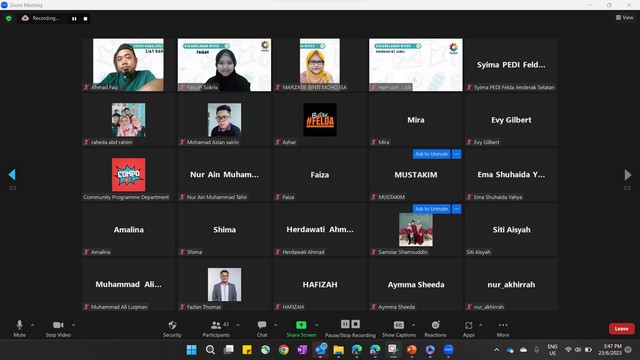Go to next gallery page arrow
This screenshot has height=360, width=640.
628,175
